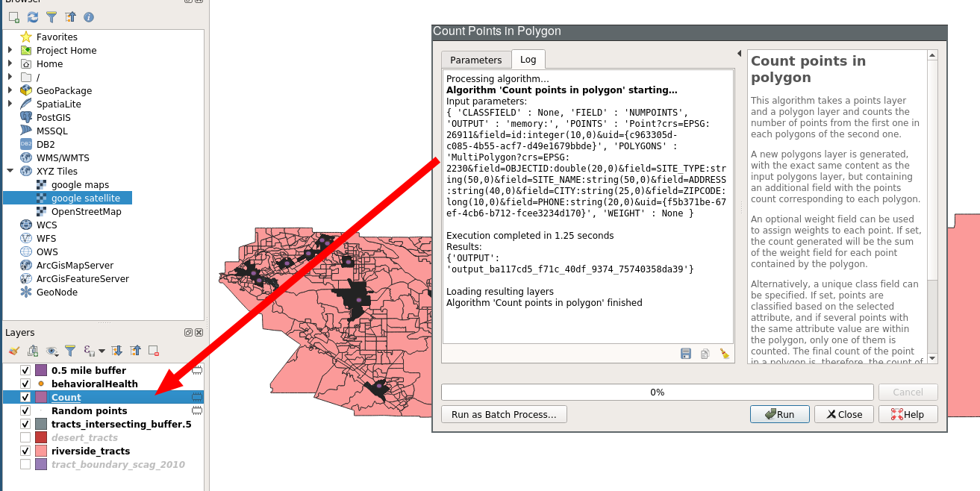Open Layer Styling paintbrush icon in Layers panel

tap(13, 350)
